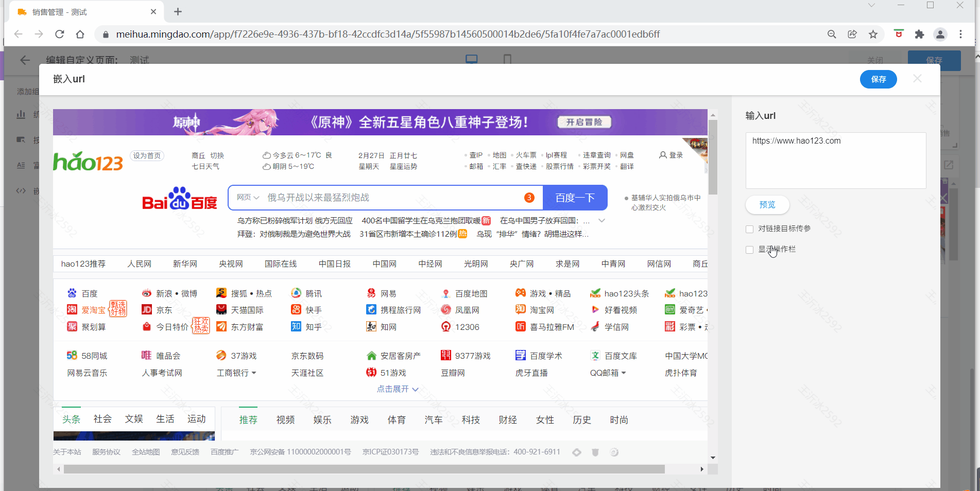980x491 pixels.
Task: Click 百度地图 pin icon
Action: pyautogui.click(x=446, y=293)
